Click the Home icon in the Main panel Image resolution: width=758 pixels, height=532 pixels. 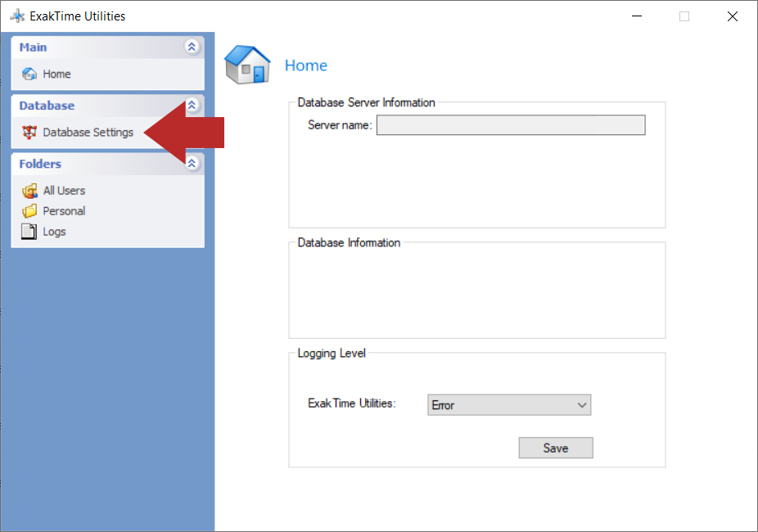click(x=29, y=74)
